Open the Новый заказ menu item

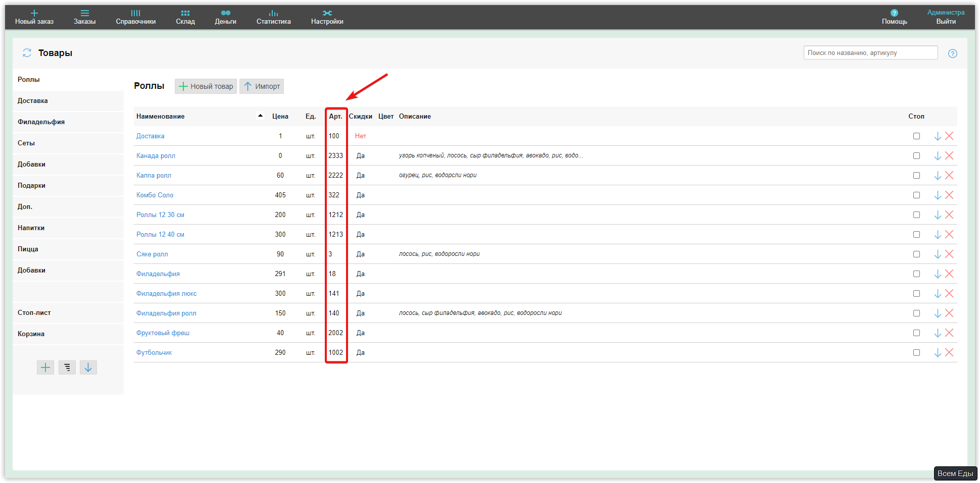pos(34,17)
